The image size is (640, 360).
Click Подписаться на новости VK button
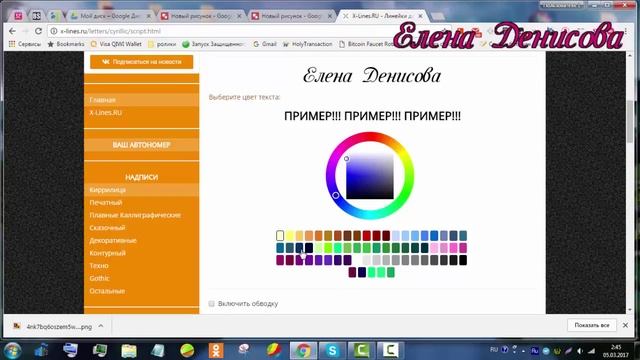(142, 62)
